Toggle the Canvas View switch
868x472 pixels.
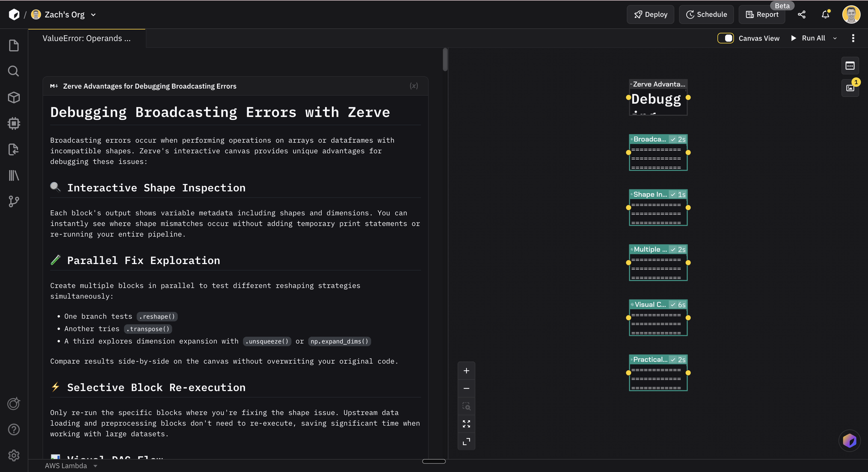pos(726,38)
